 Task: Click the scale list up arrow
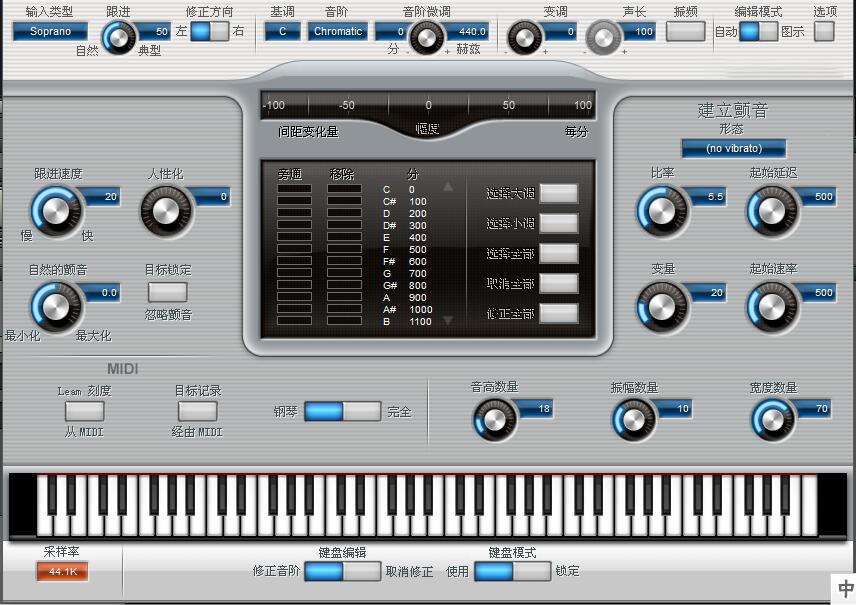[x=448, y=187]
